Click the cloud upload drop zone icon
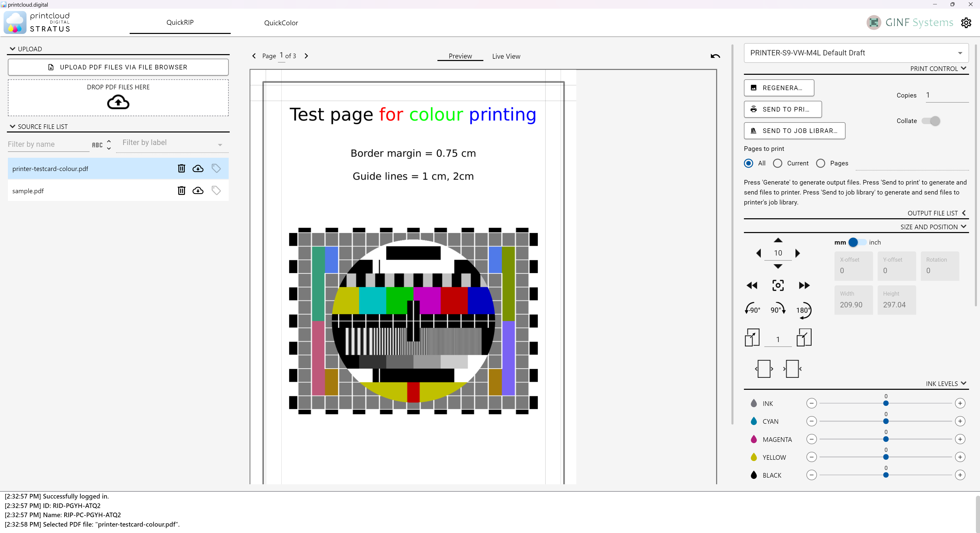 118,102
